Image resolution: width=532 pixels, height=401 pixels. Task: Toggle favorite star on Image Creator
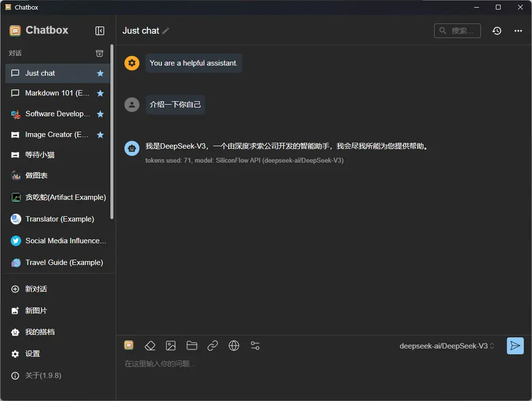(x=100, y=135)
